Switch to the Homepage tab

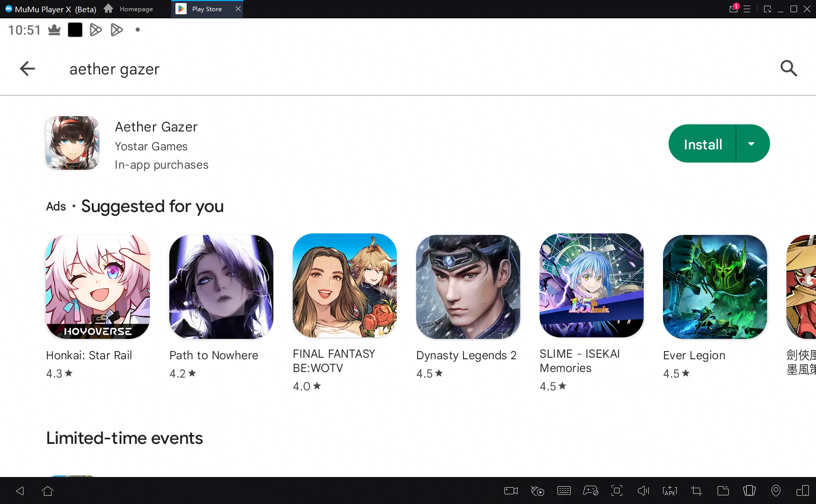tap(129, 9)
